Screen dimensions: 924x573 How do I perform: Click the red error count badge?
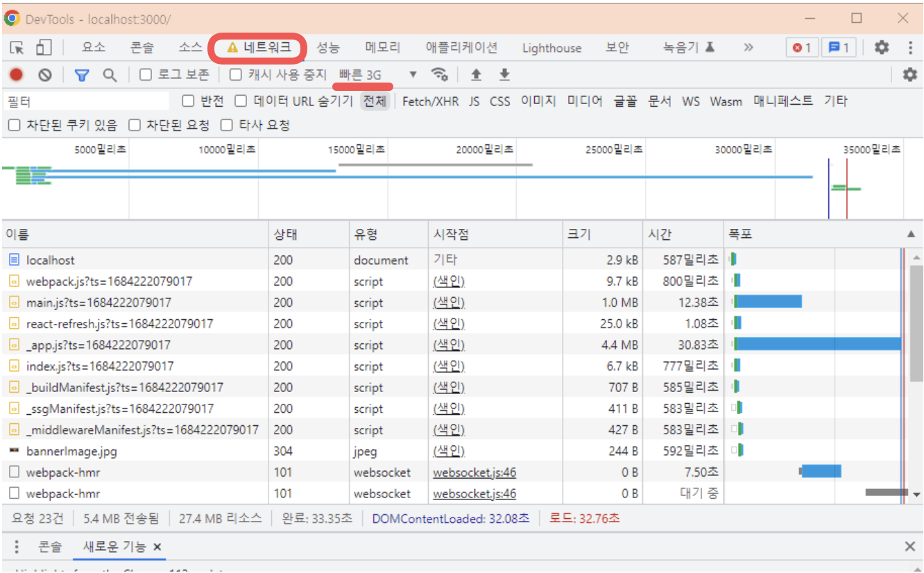[802, 47]
